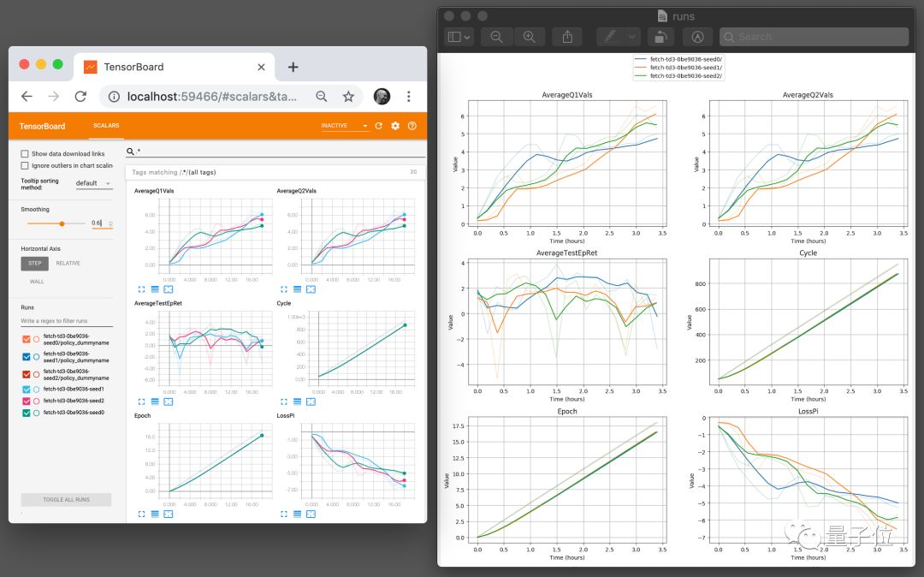
Task: Toggle log scale on the Epoch chart
Action: pos(155,514)
